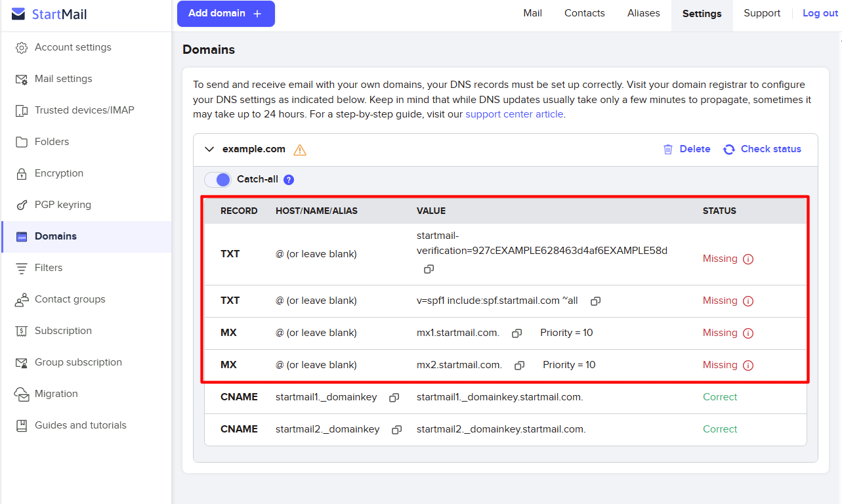Image resolution: width=842 pixels, height=504 pixels.
Task: Select the Settings tab
Action: tap(702, 14)
